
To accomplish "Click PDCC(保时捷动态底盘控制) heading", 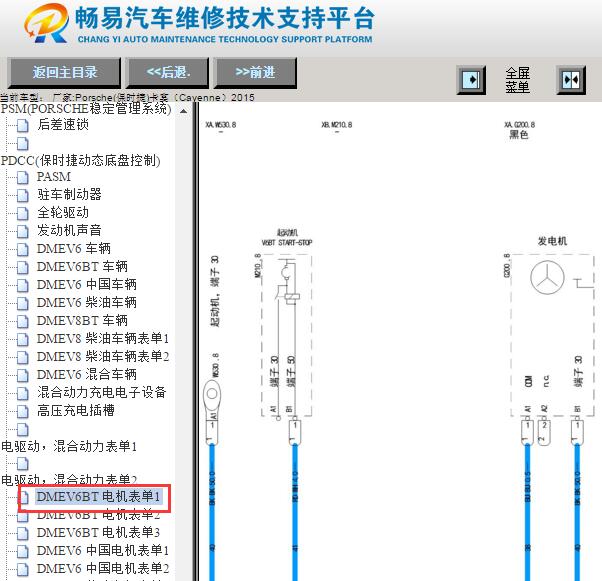I will point(81,161).
